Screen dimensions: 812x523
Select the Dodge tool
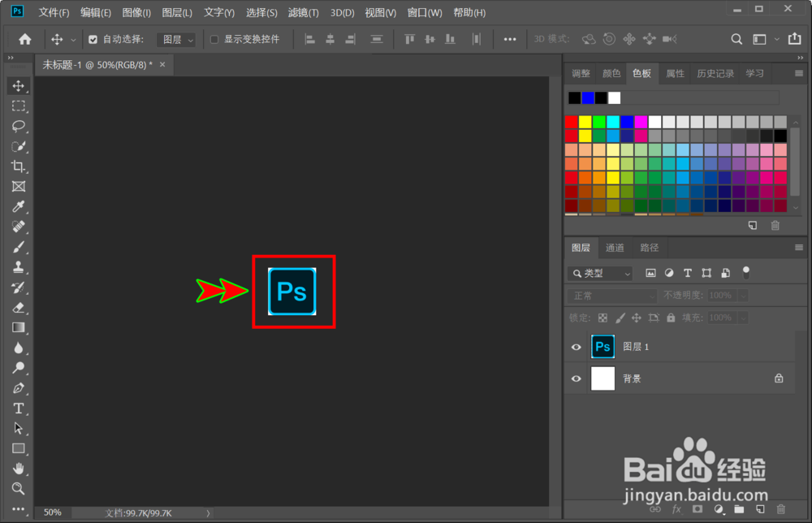pos(19,368)
